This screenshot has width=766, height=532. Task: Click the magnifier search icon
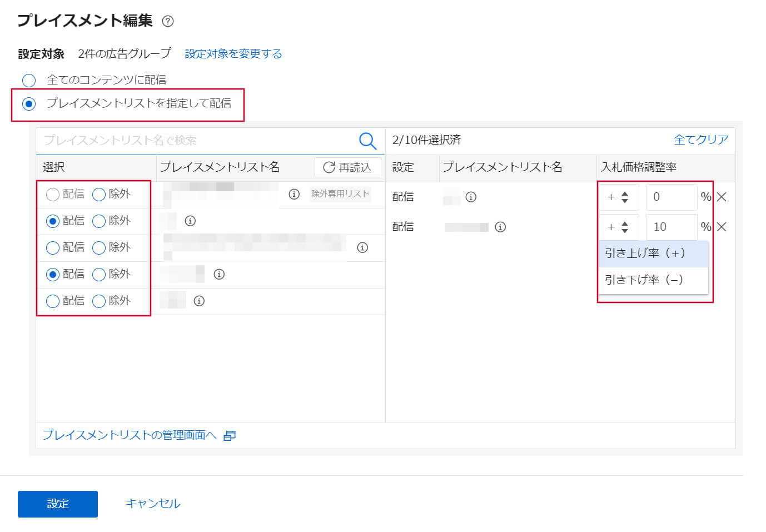tap(367, 141)
